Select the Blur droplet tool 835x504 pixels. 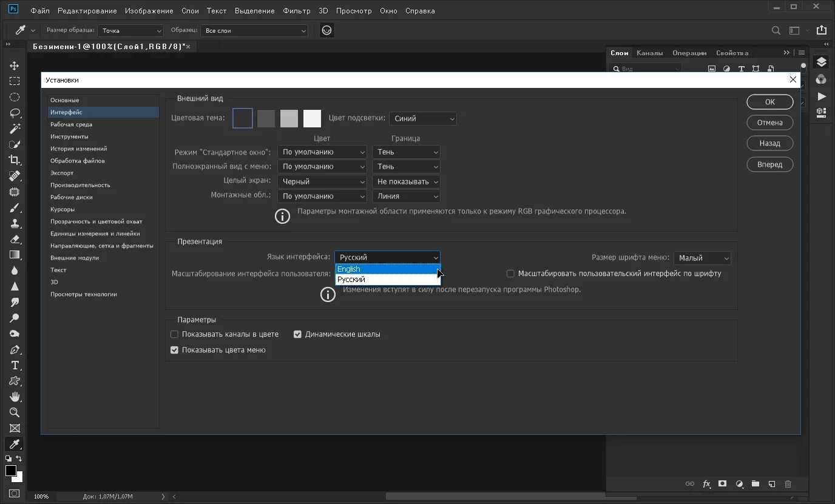15,270
